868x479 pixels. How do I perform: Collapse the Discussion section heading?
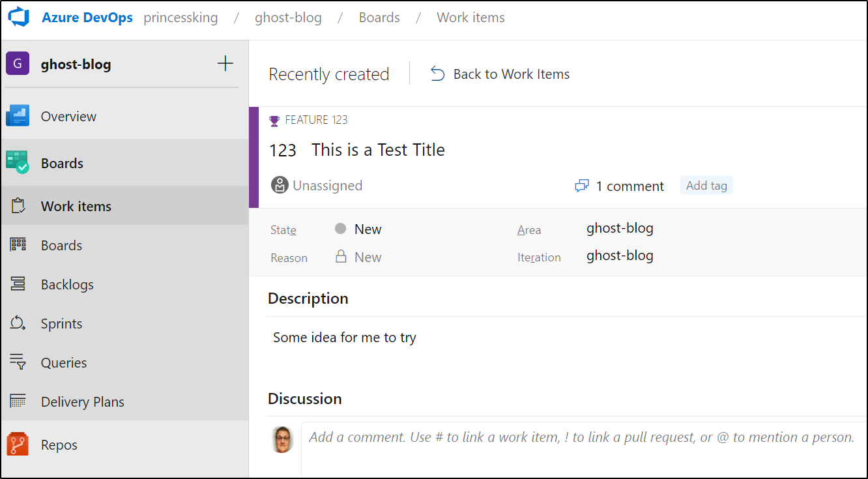tap(304, 399)
